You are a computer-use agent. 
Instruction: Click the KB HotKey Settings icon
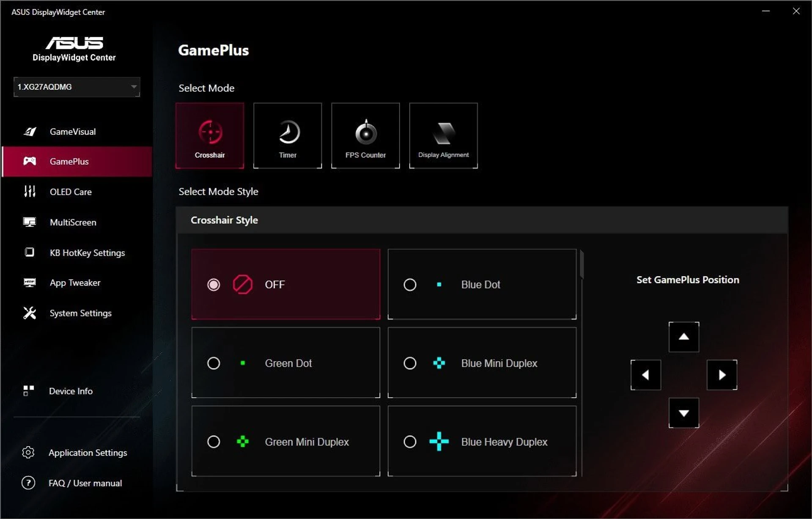tap(30, 253)
